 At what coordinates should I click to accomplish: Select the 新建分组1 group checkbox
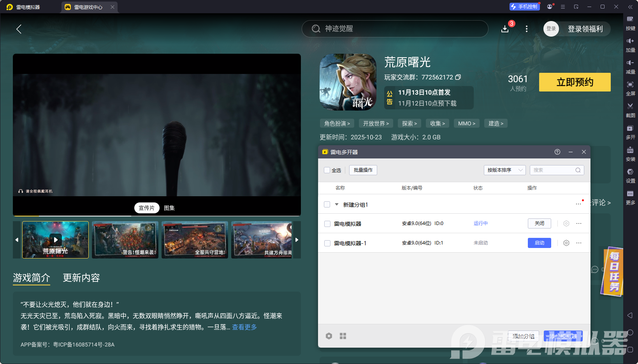click(x=327, y=204)
